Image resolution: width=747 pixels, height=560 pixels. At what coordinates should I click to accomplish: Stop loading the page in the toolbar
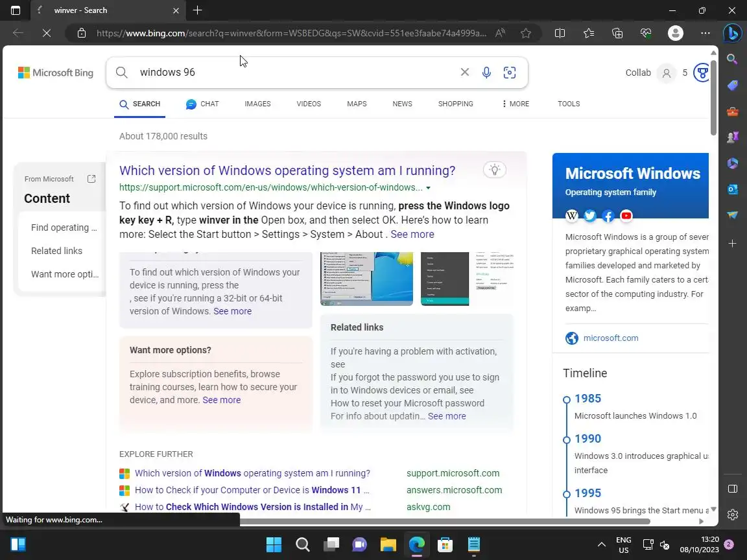click(46, 33)
